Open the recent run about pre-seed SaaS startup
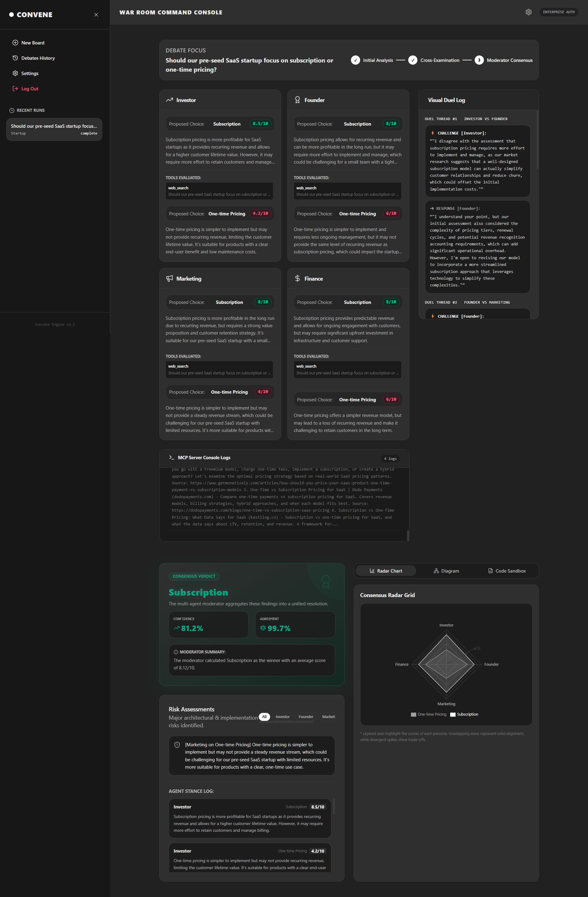The height and width of the screenshot is (897, 588). (x=54, y=129)
